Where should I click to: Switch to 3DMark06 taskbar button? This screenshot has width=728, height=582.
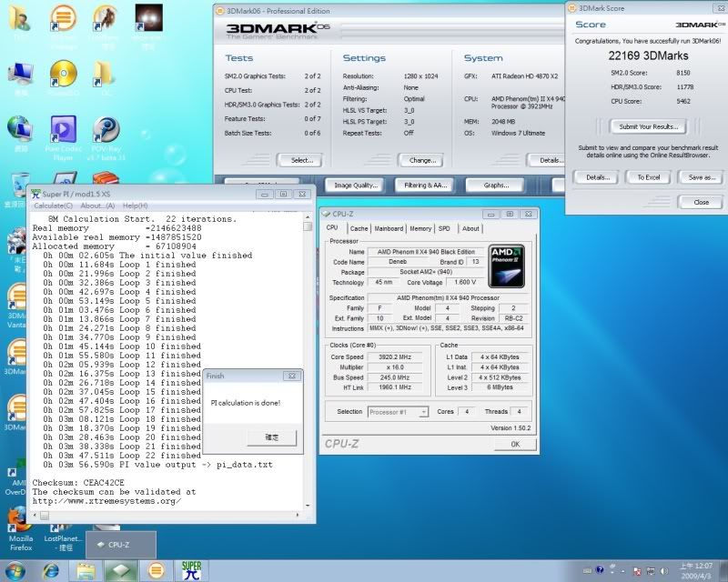pyautogui.click(x=157, y=571)
